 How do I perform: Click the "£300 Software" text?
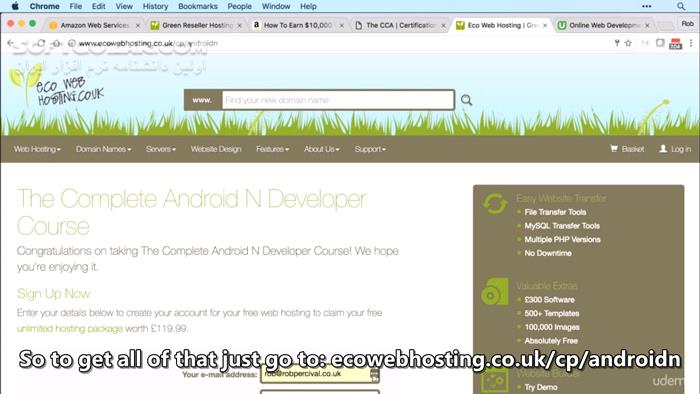(550, 300)
